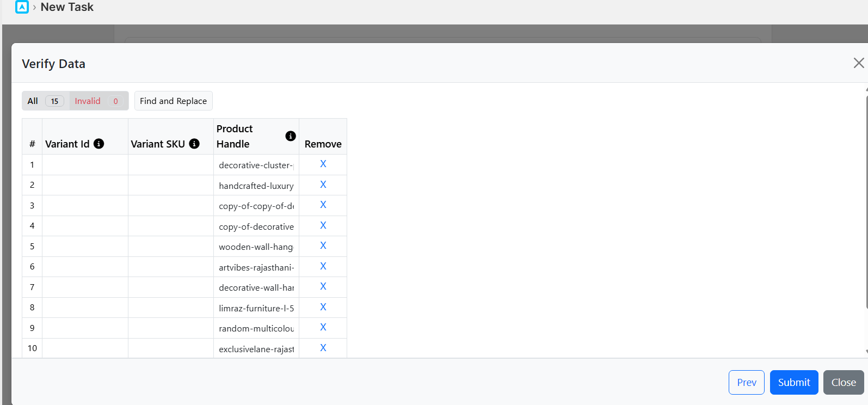Click the Variant Id info icon
The image size is (868, 405).
click(99, 144)
